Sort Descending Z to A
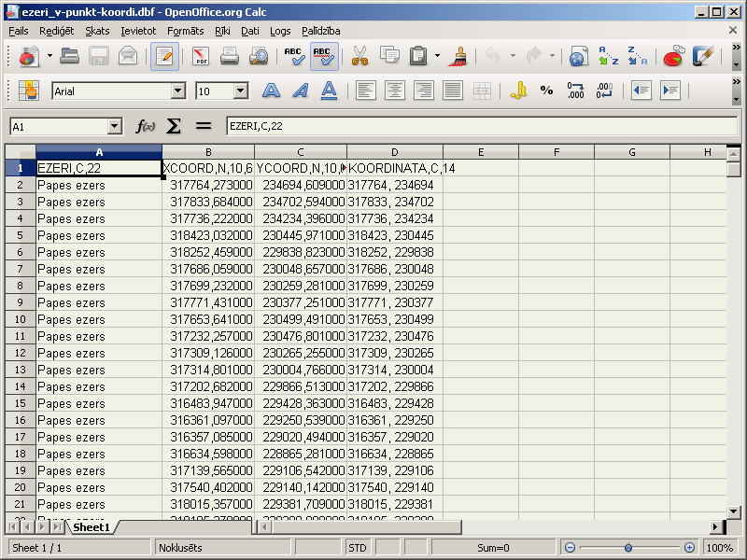The height and width of the screenshot is (560, 747). pos(637,57)
